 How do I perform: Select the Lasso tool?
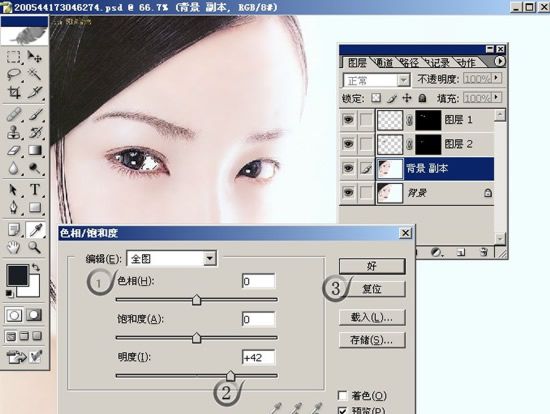14,74
